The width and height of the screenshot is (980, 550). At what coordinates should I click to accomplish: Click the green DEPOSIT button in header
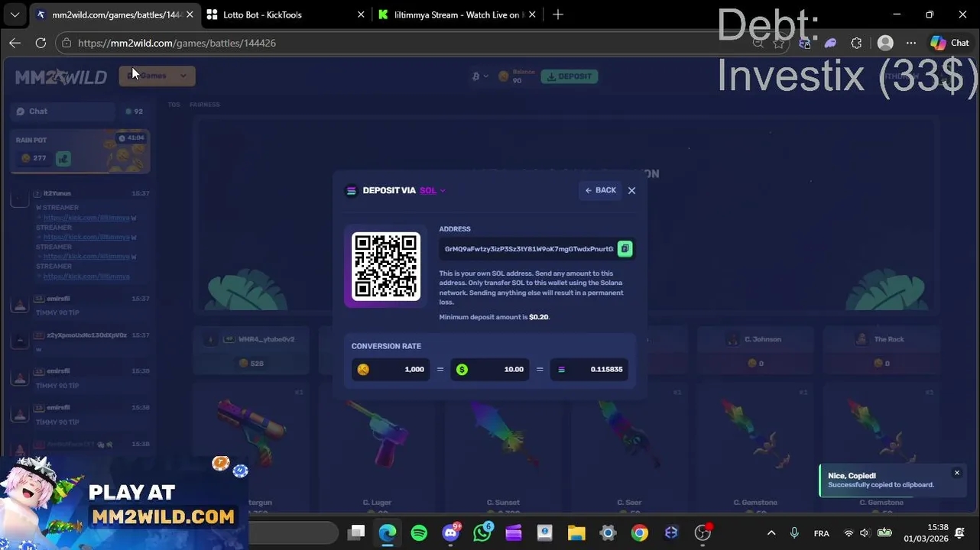[x=570, y=76]
